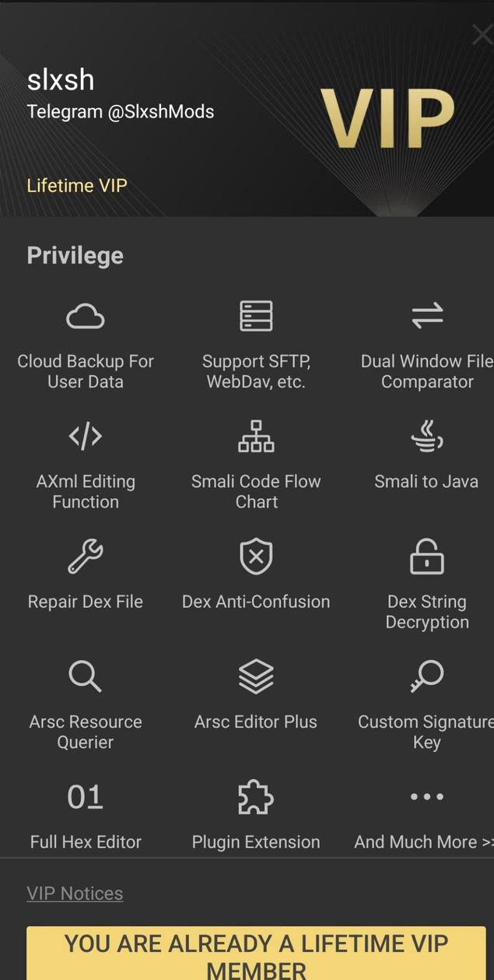Select Arsc Editor Plus
Screen dimensions: 494x980
click(256, 693)
